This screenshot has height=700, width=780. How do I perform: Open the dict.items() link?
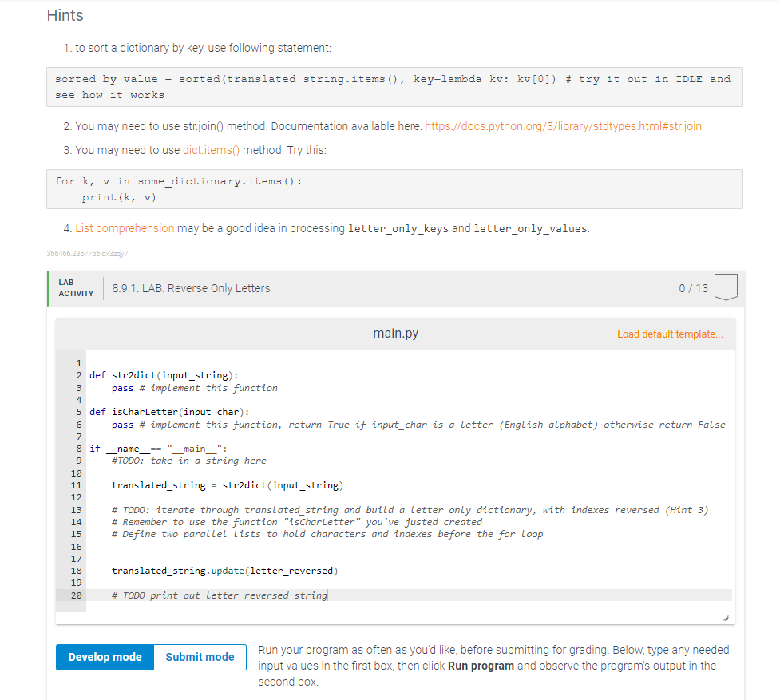(211, 150)
